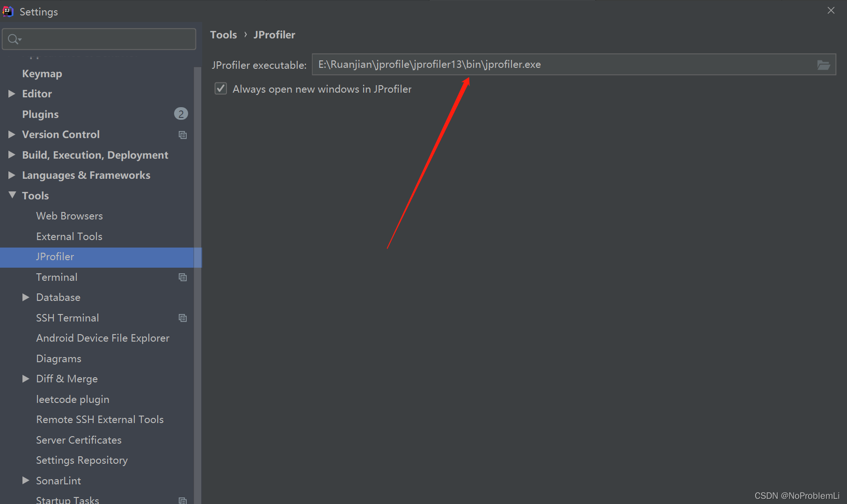Click Tools in the breadcrumb path
This screenshot has width=847, height=504.
(224, 35)
